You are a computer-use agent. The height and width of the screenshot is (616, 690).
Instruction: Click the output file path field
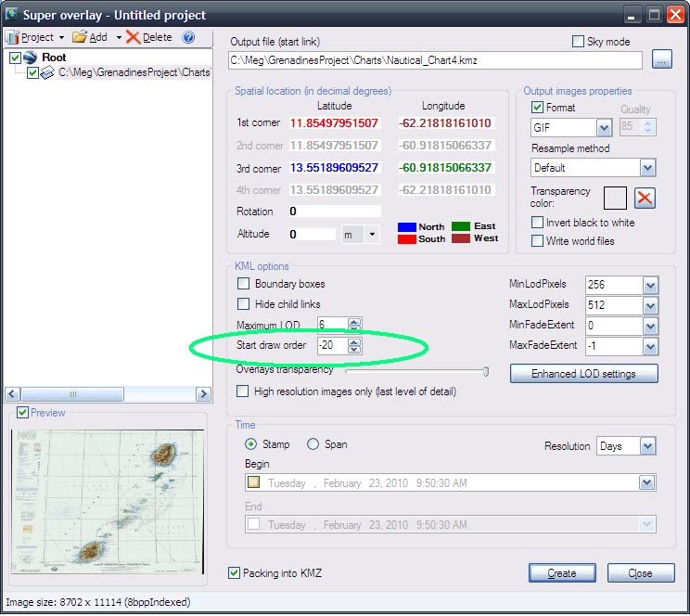coord(435,60)
